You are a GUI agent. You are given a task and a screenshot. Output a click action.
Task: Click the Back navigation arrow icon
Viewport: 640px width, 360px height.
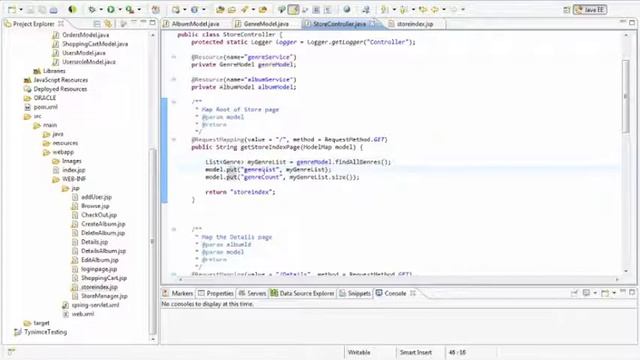pyautogui.click(x=435, y=9)
